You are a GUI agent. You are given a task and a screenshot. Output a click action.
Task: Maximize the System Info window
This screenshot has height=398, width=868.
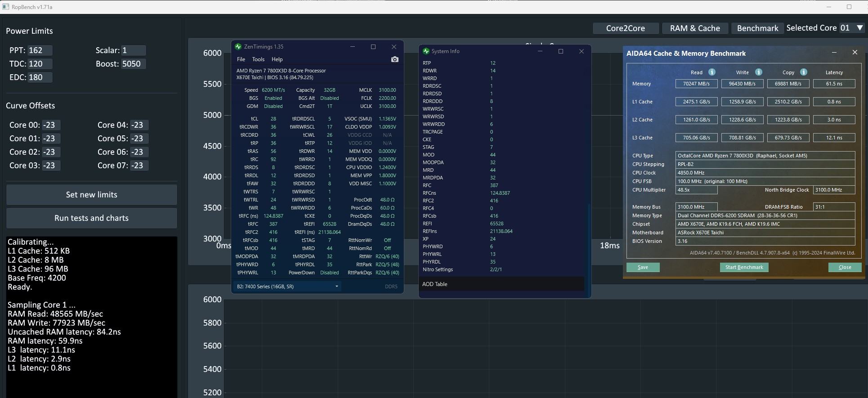(x=561, y=51)
